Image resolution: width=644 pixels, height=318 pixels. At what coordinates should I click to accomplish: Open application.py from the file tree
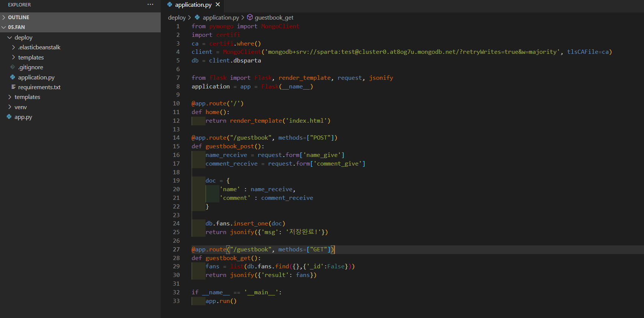click(x=36, y=77)
